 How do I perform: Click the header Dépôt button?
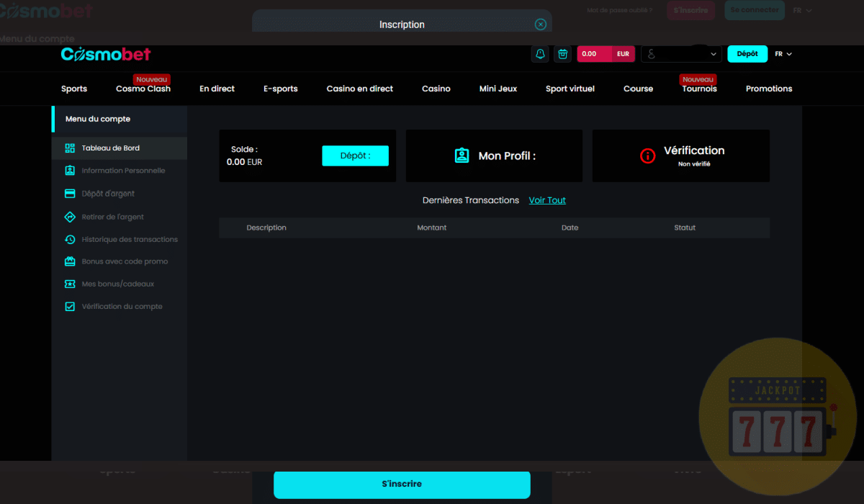click(747, 54)
